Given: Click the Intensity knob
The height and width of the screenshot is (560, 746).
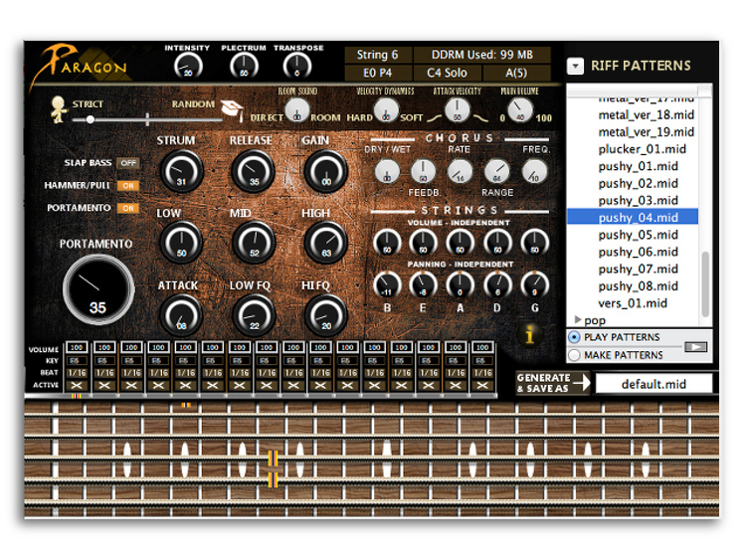Looking at the screenshot, I should point(188,66).
